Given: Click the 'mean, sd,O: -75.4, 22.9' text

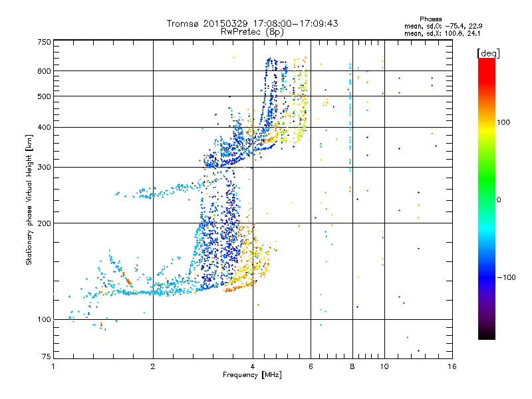Looking at the screenshot, I should coord(444,26).
